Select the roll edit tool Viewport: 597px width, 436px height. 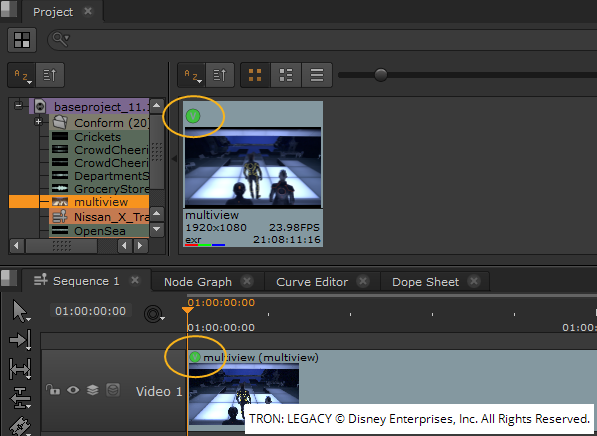click(20, 398)
